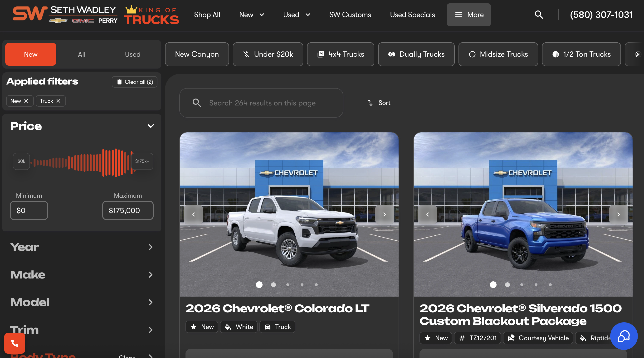The image size is (644, 358).
Task: Select third photo dot on Colorado LT
Action: [x=288, y=285]
